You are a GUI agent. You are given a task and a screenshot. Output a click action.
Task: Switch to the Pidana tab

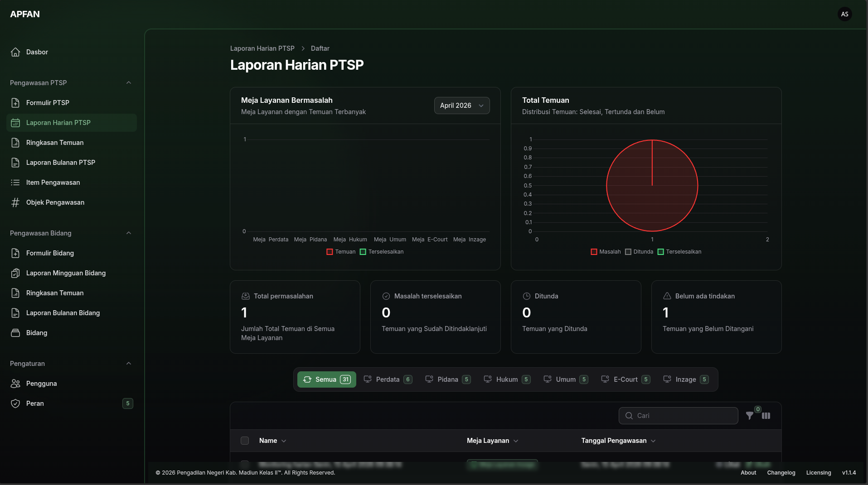pyautogui.click(x=448, y=379)
